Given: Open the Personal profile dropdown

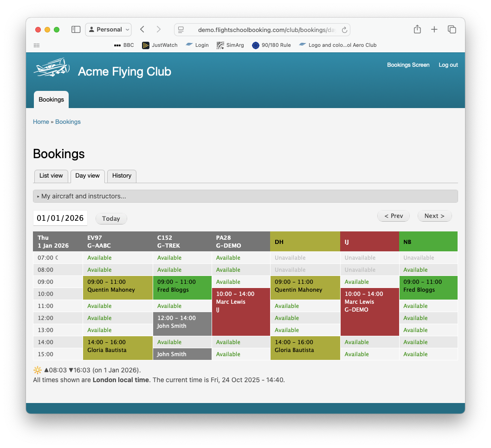Looking at the screenshot, I should pyautogui.click(x=109, y=30).
